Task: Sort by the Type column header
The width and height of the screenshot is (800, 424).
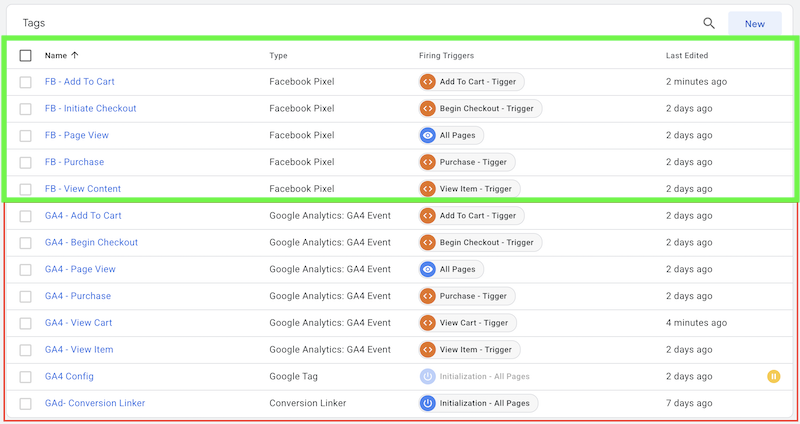Action: pos(278,56)
